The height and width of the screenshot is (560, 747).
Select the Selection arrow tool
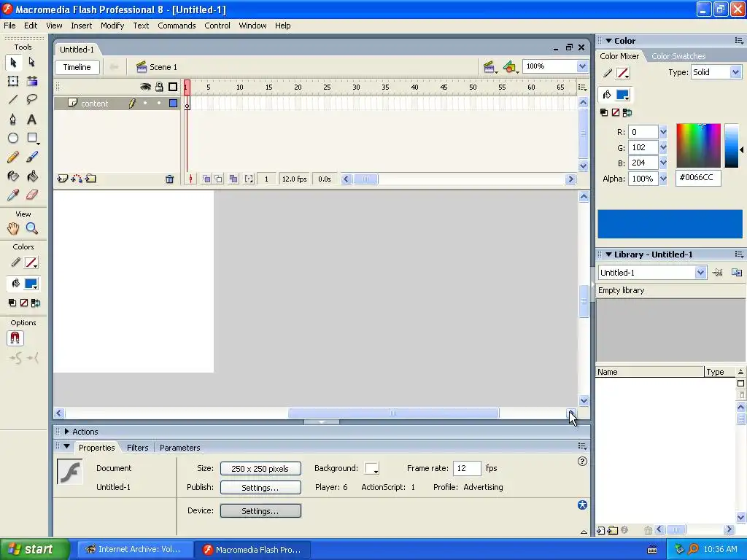(x=13, y=63)
